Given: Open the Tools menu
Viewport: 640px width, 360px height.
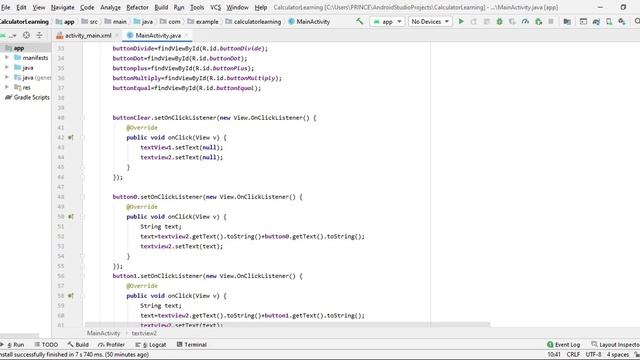Looking at the screenshot, I should tap(197, 7).
